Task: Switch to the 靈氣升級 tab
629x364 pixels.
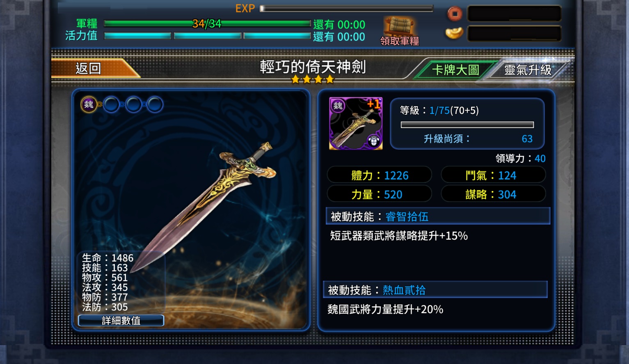Action: click(528, 70)
